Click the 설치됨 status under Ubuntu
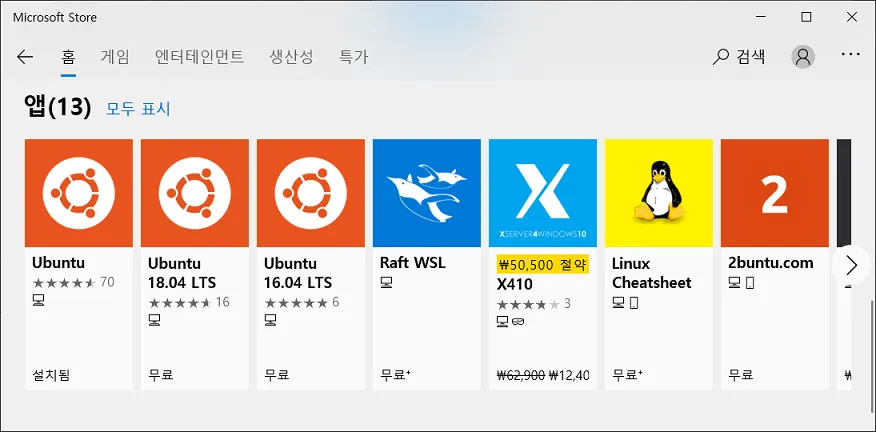Image resolution: width=876 pixels, height=432 pixels. click(x=51, y=374)
